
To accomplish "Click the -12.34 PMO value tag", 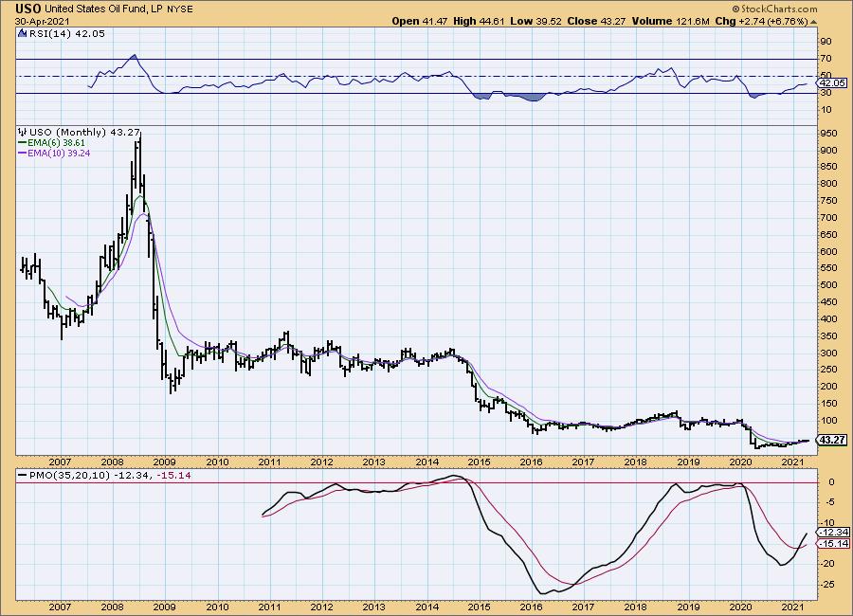I will tap(833, 533).
